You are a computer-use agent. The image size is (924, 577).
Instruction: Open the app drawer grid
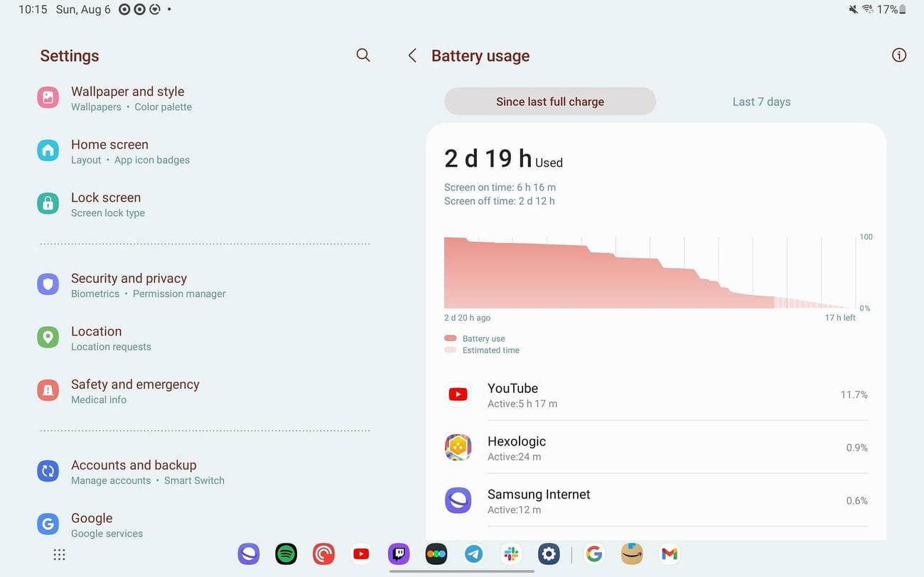(x=59, y=554)
